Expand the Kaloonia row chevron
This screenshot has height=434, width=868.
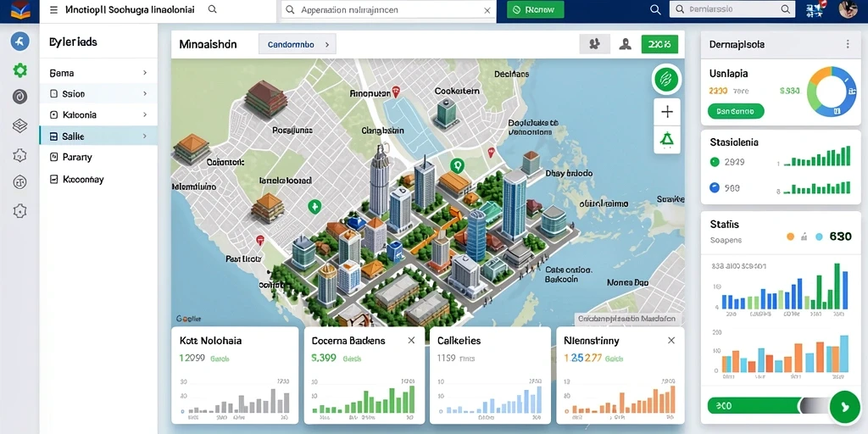144,114
